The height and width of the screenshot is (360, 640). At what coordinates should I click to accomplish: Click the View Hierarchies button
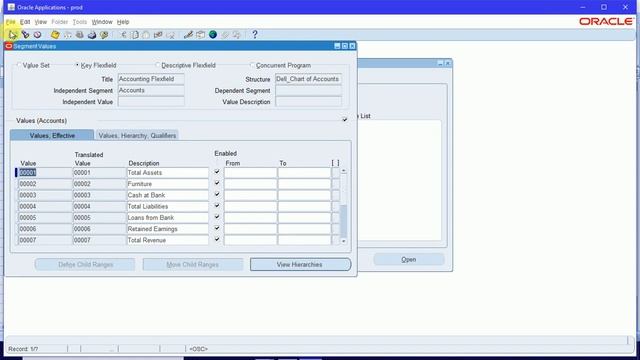(x=300, y=264)
